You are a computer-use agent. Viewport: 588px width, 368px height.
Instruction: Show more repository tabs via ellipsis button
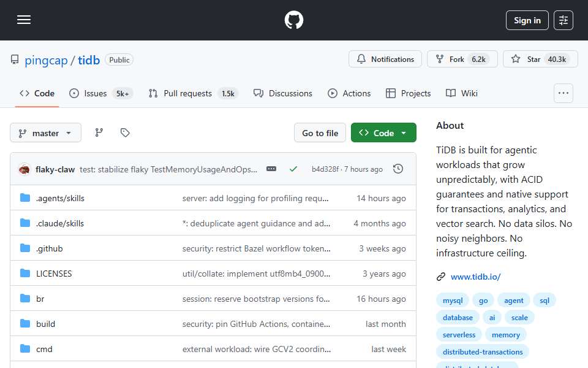pyautogui.click(x=563, y=93)
